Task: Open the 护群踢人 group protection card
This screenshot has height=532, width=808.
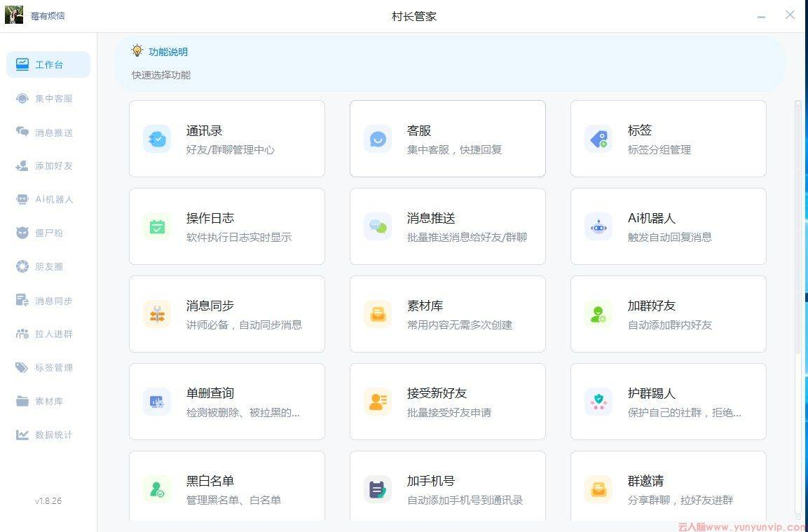Action: pyautogui.click(x=668, y=402)
